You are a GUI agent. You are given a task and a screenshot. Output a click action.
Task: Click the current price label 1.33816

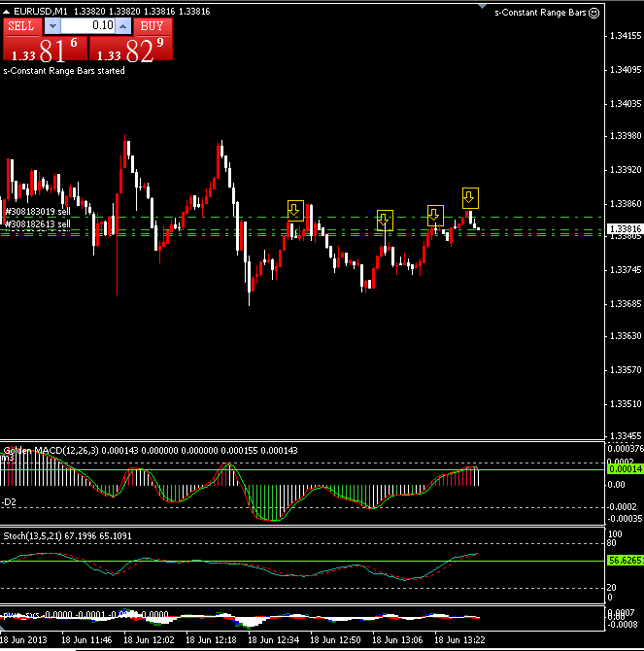pyautogui.click(x=625, y=228)
